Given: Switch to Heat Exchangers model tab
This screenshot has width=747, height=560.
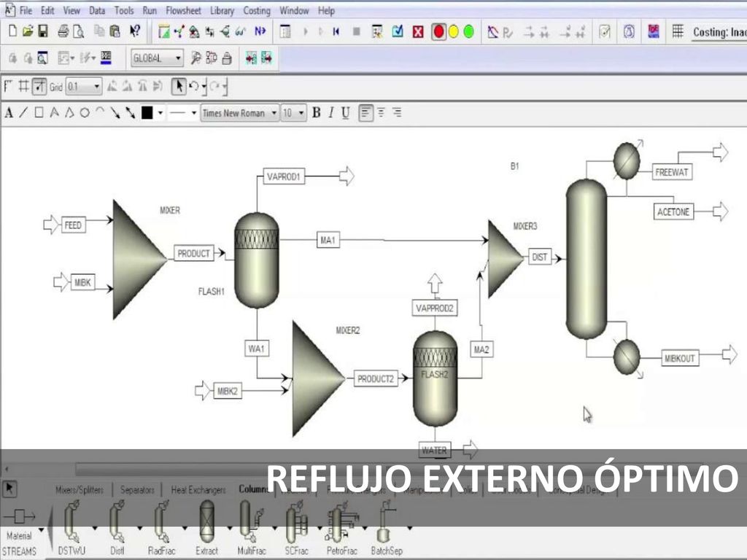Looking at the screenshot, I should 198,490.
